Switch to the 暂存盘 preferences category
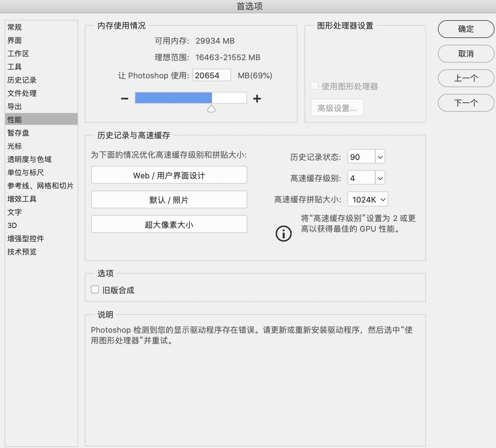The height and width of the screenshot is (448, 496). 18,133
